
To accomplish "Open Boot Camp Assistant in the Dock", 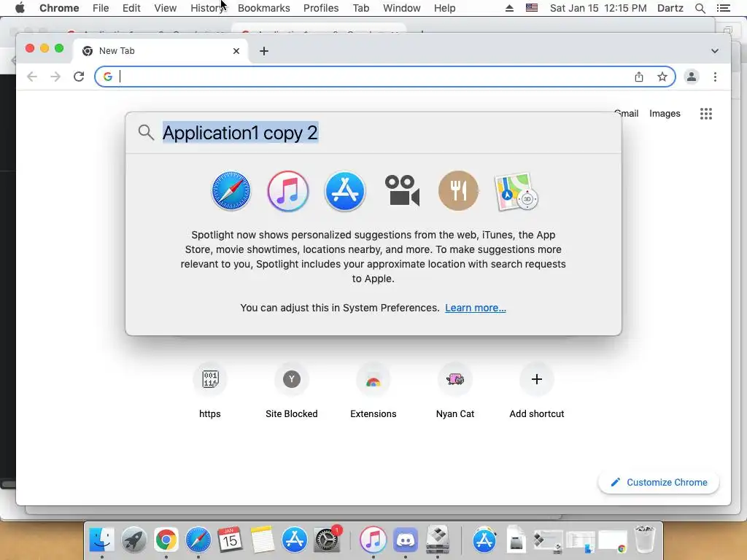I will 438,539.
